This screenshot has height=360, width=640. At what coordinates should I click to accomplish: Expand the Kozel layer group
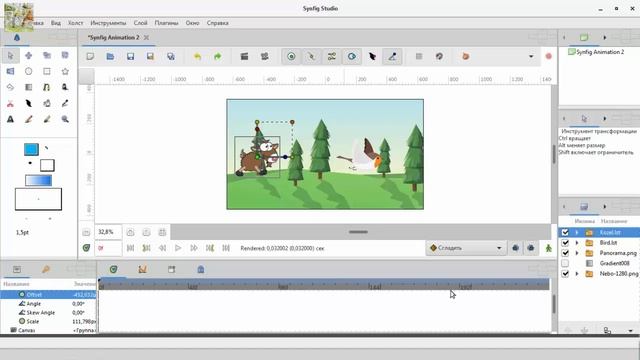pyautogui.click(x=577, y=232)
